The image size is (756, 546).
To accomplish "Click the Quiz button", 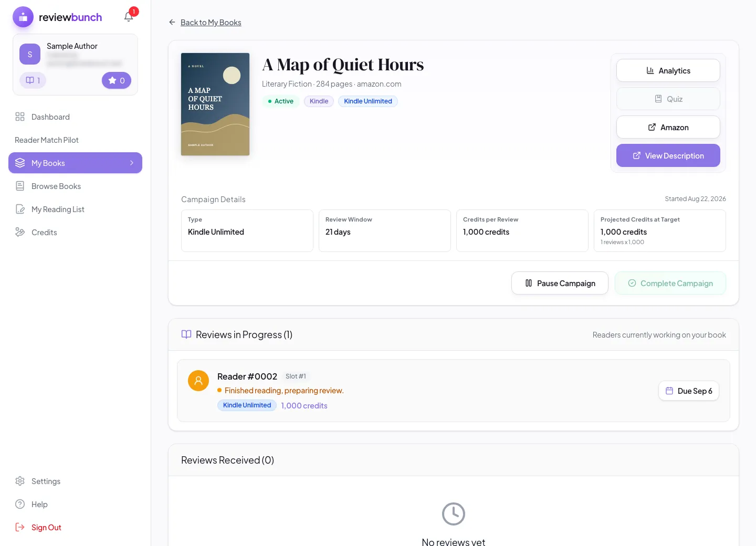I will 668,99.
